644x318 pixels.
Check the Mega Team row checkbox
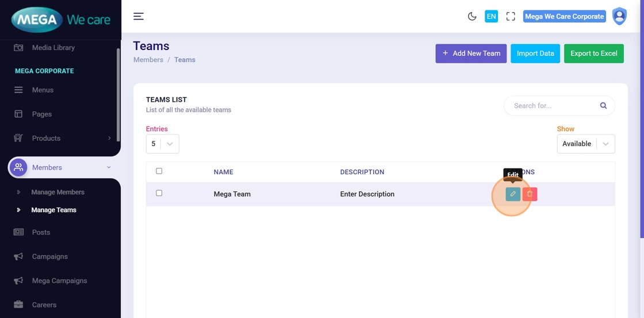tap(159, 193)
